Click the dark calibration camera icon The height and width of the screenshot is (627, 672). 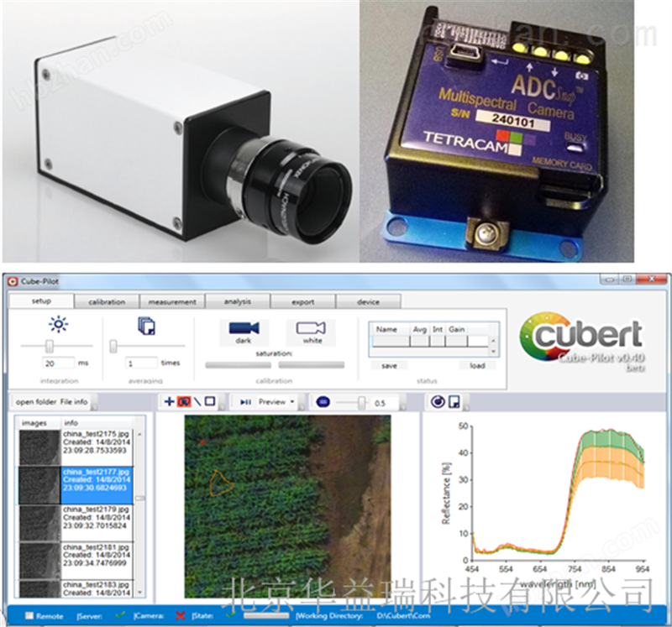point(243,329)
